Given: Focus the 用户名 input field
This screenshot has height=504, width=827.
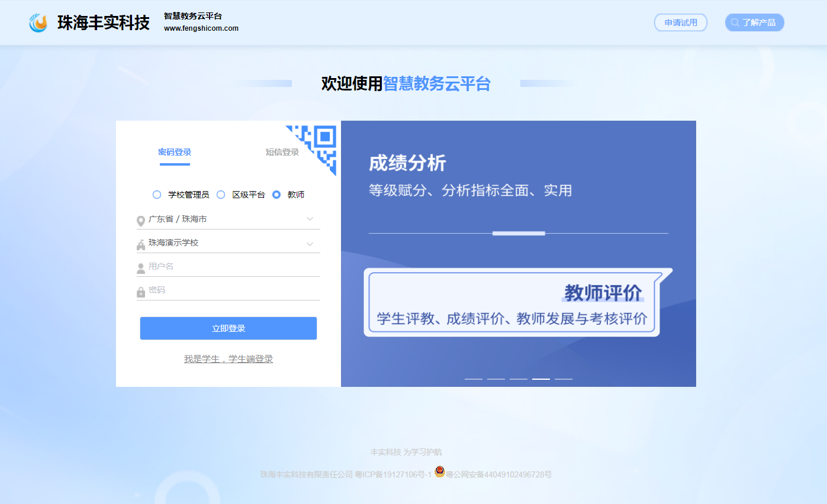Looking at the screenshot, I should point(229,267).
